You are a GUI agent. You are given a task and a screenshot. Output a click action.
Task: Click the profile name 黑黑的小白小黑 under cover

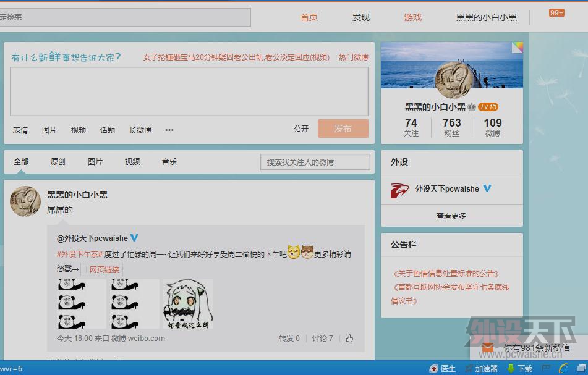435,107
